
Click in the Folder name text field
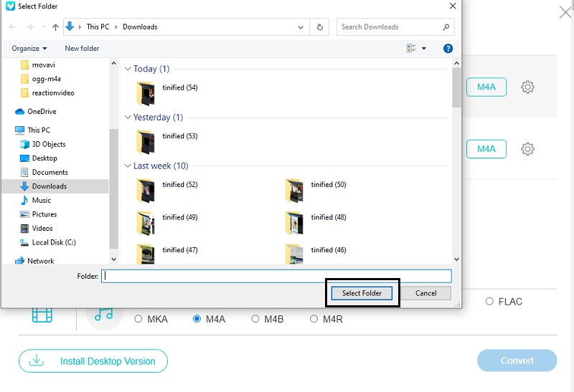[x=276, y=276]
